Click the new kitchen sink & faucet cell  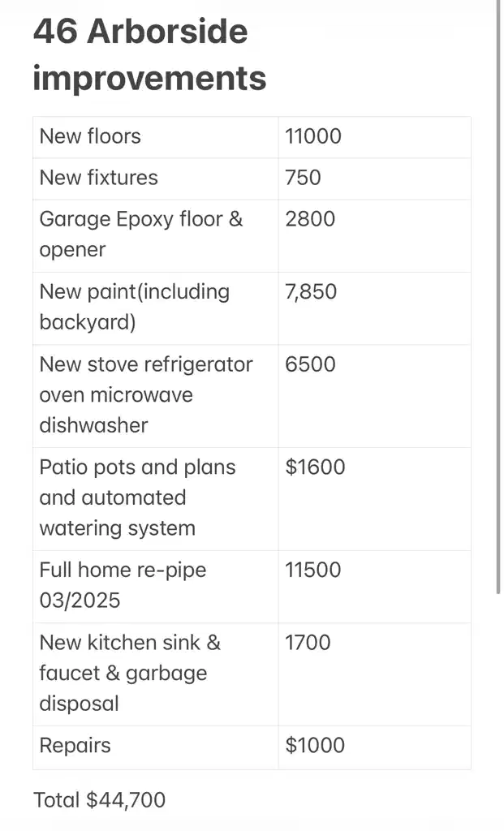click(x=156, y=674)
